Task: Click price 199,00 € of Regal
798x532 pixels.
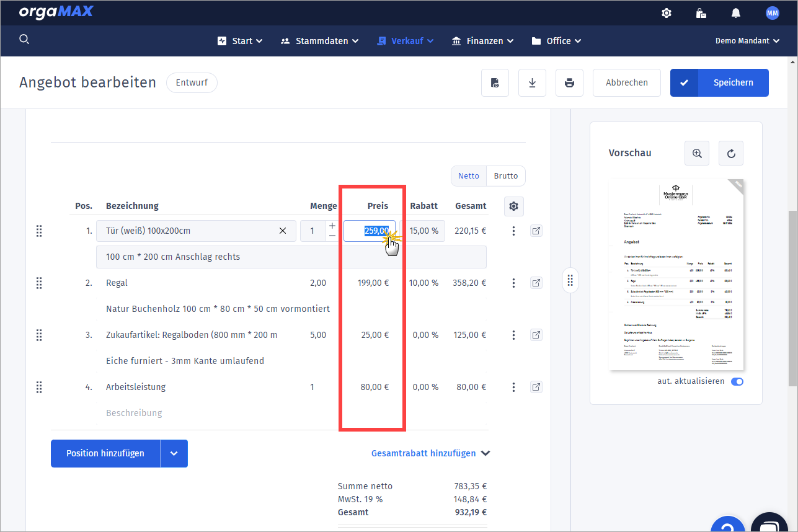Action: tap(373, 283)
